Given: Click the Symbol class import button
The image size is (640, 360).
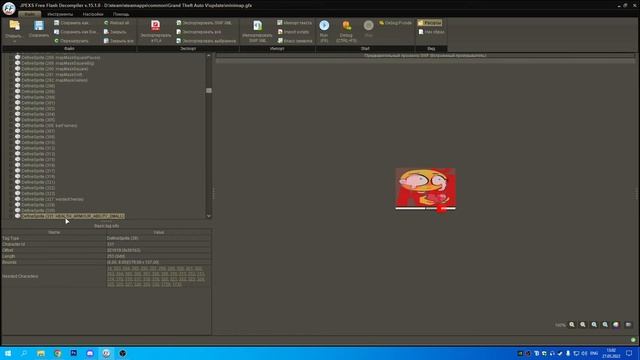Looking at the screenshot, I should coord(295,41).
